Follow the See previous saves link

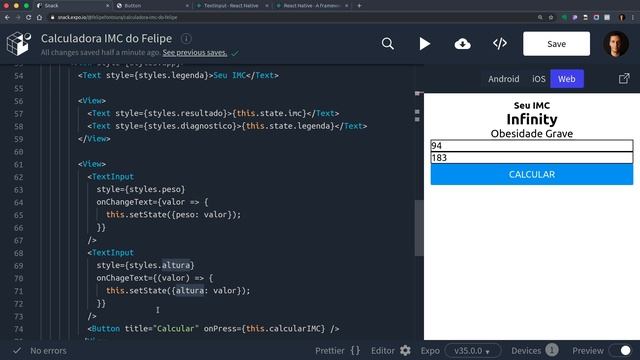195,53
